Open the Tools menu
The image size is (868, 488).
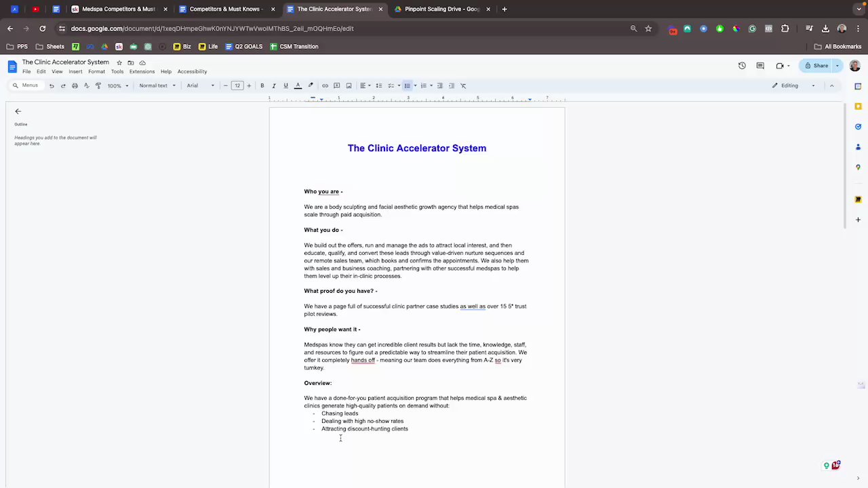point(117,71)
